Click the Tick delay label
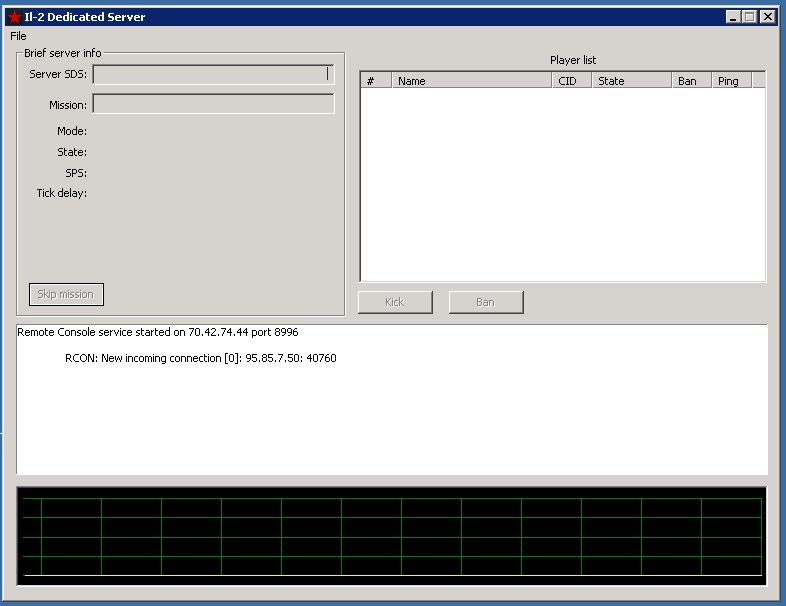 tap(62, 193)
